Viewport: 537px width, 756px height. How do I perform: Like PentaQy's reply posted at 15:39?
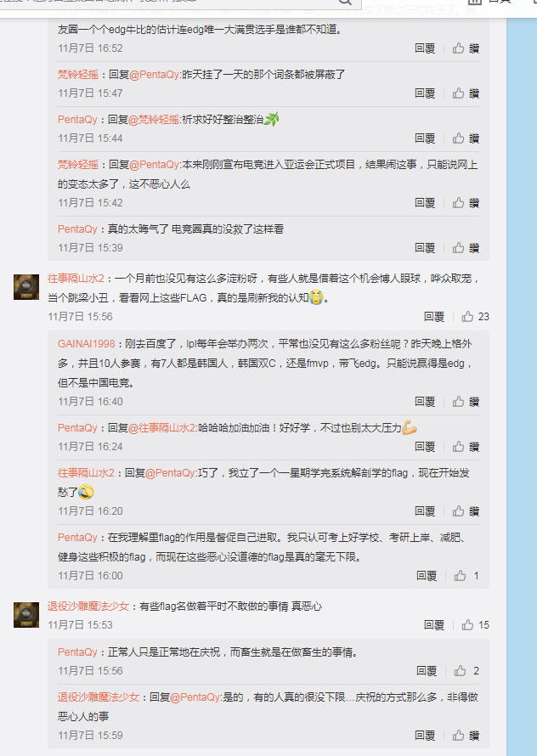466,248
